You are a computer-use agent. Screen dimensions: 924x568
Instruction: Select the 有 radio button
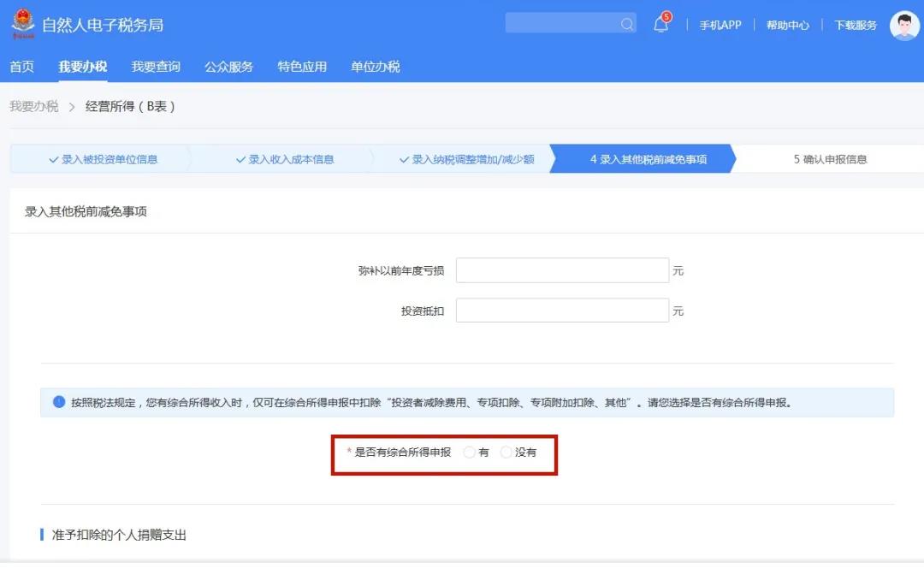469,453
